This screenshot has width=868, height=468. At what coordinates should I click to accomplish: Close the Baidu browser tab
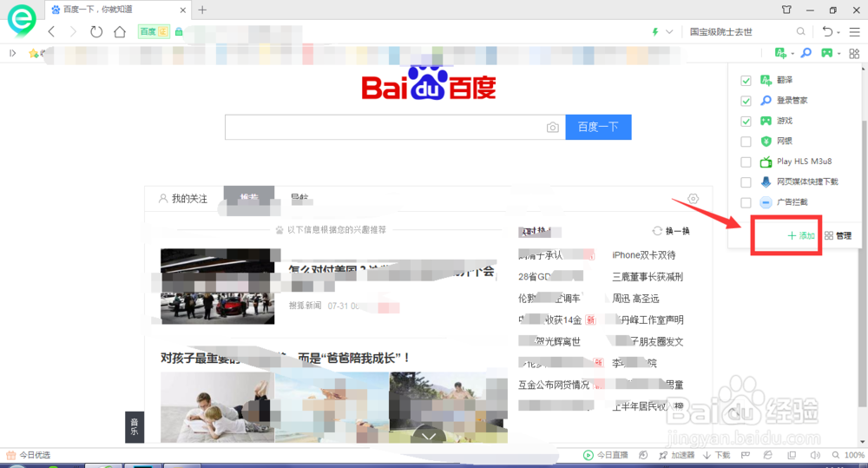[182, 10]
